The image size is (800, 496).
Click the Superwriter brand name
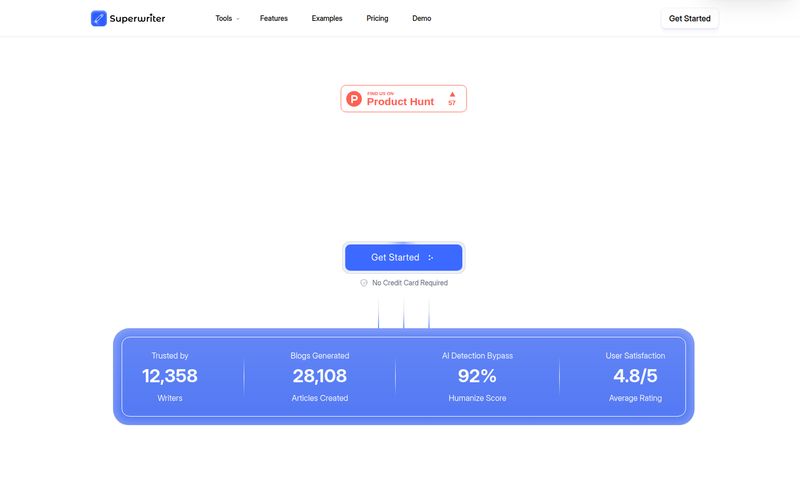pos(139,18)
